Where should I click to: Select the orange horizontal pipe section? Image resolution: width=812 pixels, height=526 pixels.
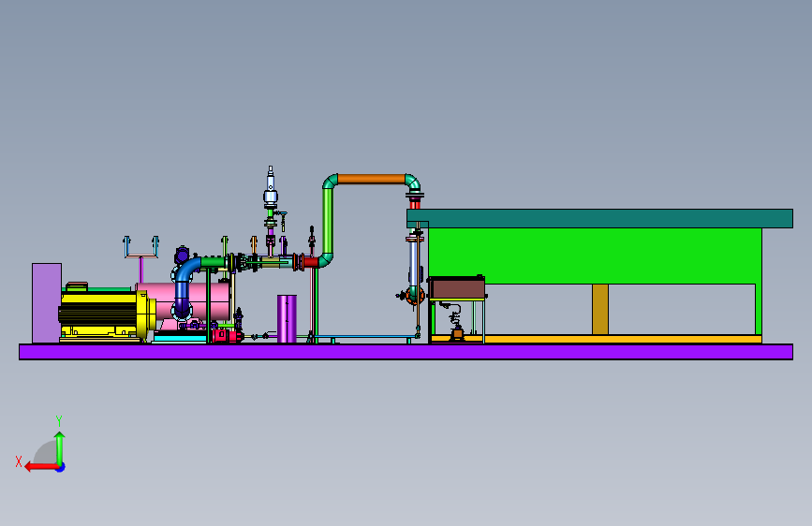[371, 179]
